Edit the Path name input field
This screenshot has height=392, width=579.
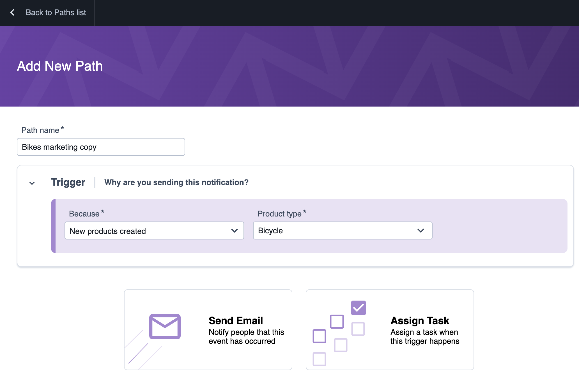coord(101,147)
